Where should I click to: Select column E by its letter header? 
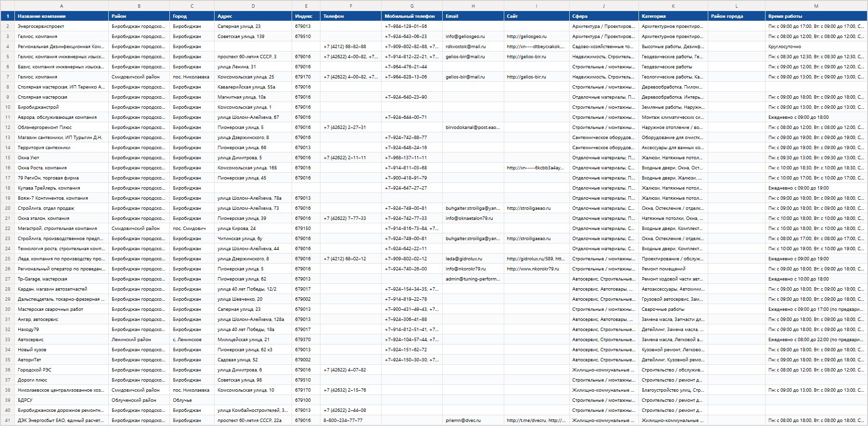[x=306, y=6]
